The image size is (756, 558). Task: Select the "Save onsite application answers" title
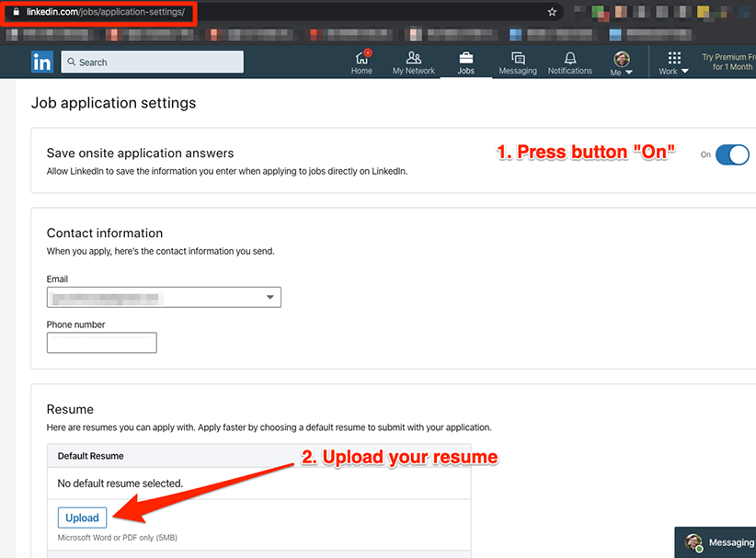click(x=140, y=154)
